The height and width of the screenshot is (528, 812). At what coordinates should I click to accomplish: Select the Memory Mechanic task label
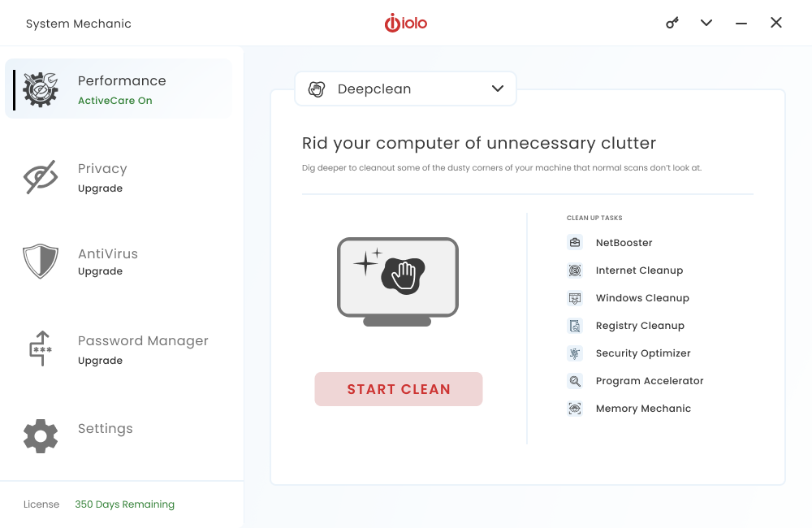[643, 409]
